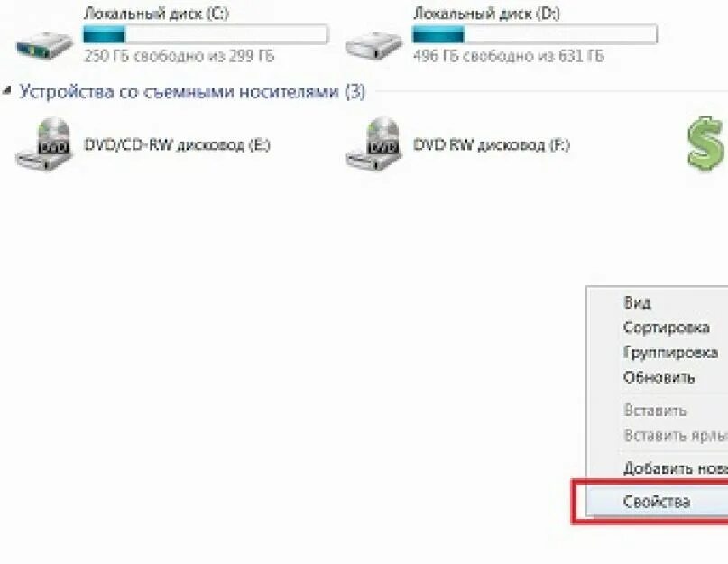The image size is (728, 564).
Task: Click the green dollar sign icon
Action: pyautogui.click(x=706, y=144)
